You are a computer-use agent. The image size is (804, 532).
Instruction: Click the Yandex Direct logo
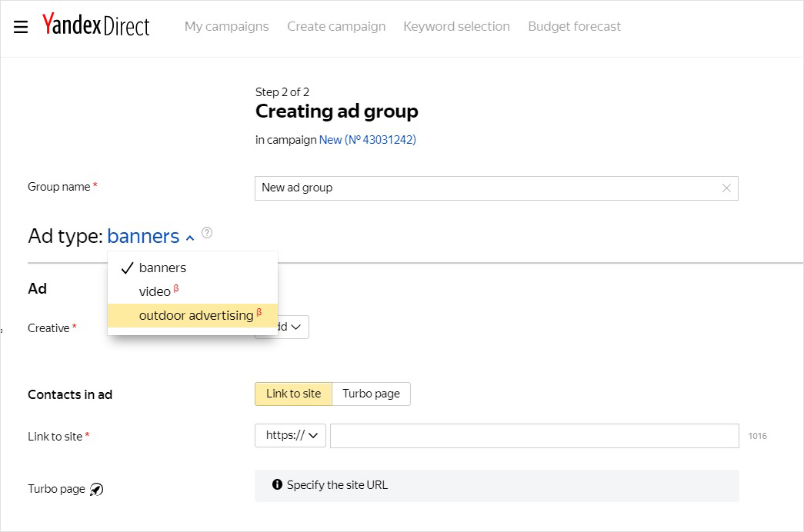click(96, 26)
